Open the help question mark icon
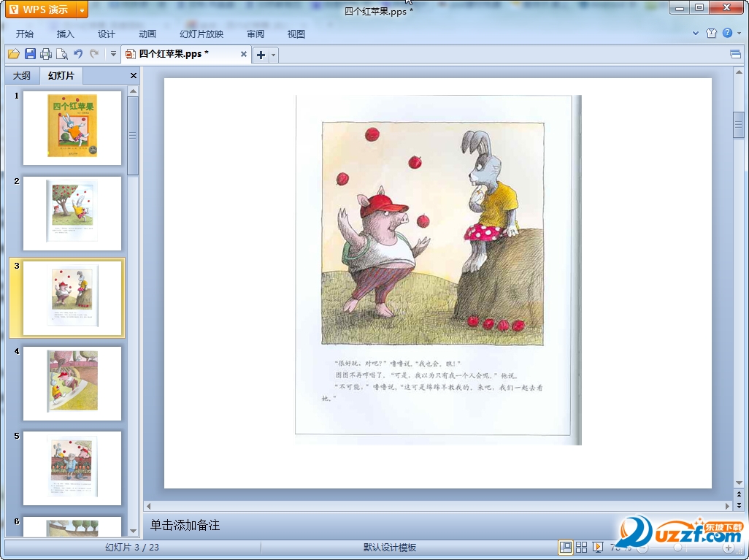Screen dimensions: 749x560 click(x=728, y=33)
